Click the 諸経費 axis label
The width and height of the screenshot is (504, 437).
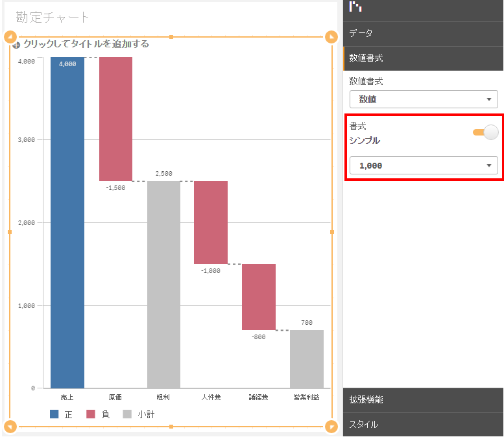[x=258, y=397]
